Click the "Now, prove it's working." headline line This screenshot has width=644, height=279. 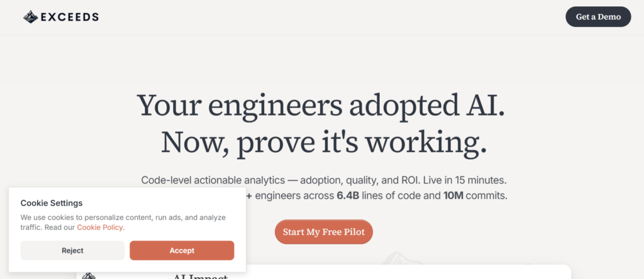(324, 142)
